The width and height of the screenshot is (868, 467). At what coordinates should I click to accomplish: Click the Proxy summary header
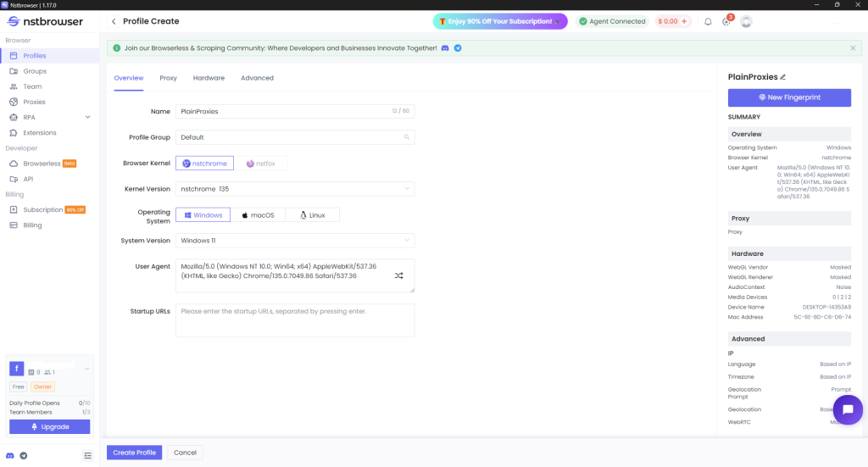(x=789, y=219)
